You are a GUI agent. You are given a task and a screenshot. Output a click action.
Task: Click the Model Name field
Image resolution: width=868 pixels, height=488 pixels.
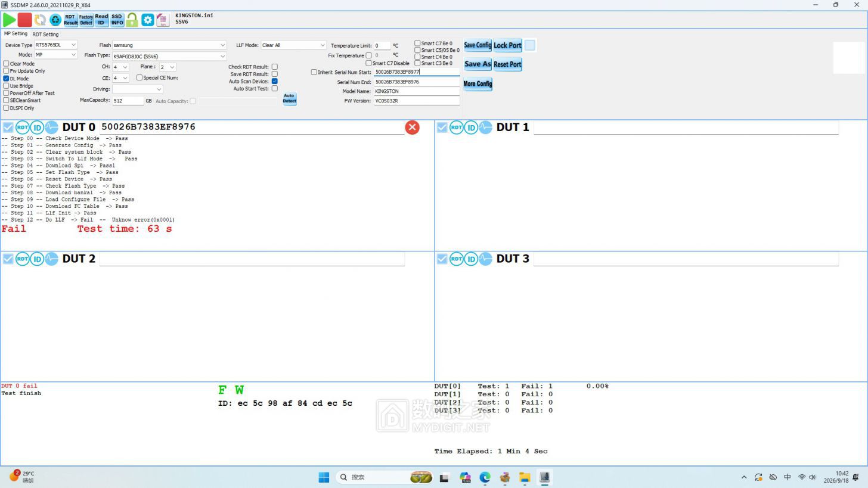click(x=417, y=91)
